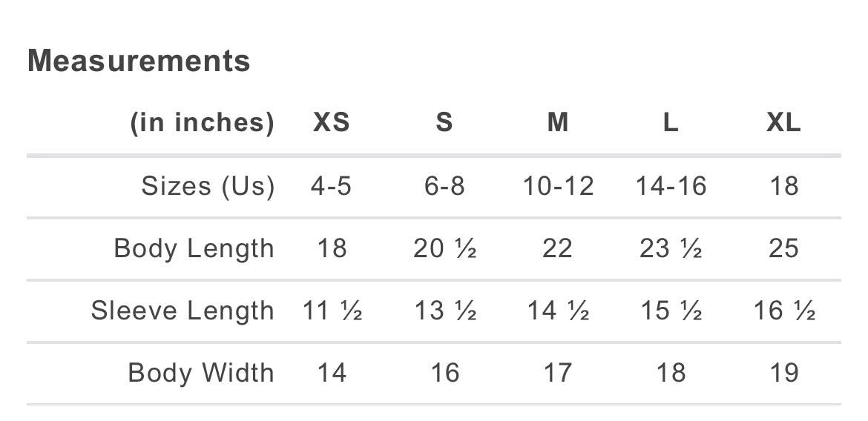The image size is (868, 421).
Task: Click the (in inches) unit label
Action: [202, 123]
